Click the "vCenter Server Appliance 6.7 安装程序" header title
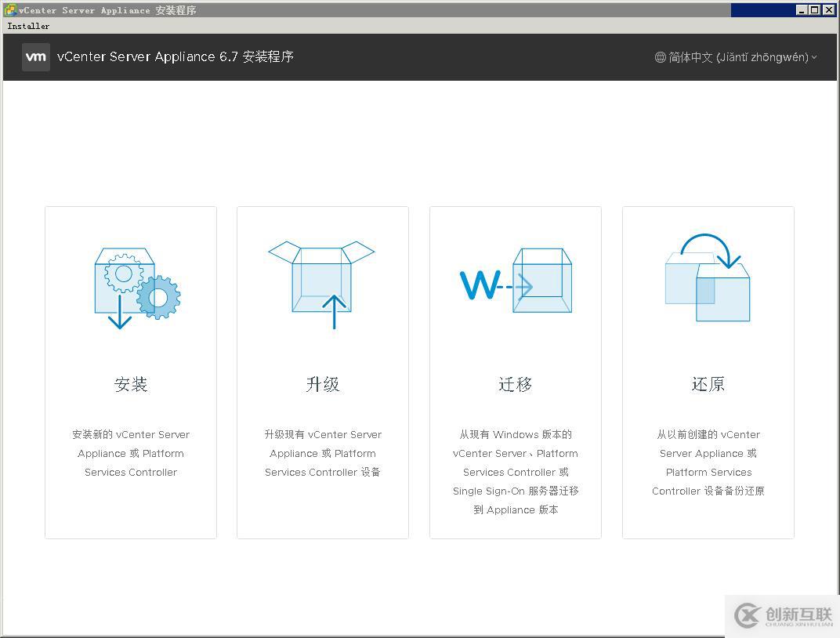The image size is (840, 638). (x=176, y=56)
